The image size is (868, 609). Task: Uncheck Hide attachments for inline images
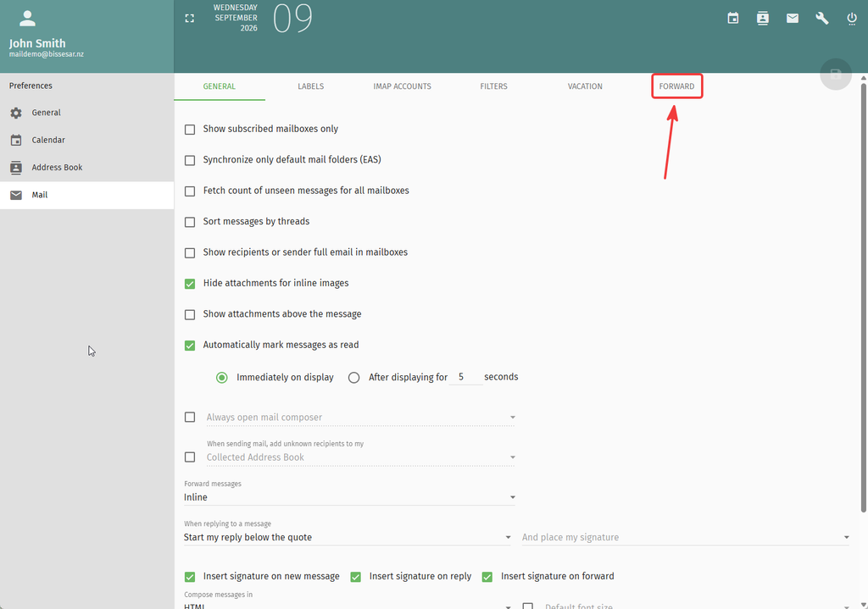click(190, 284)
